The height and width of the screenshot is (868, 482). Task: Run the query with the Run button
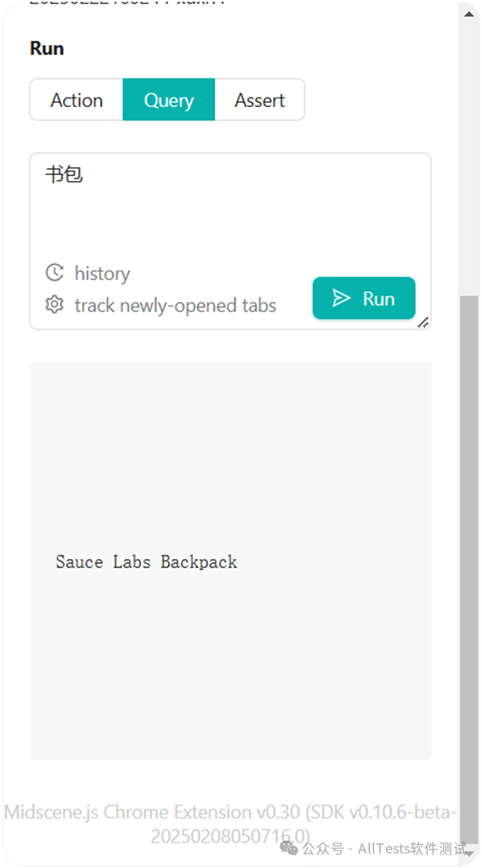click(363, 298)
